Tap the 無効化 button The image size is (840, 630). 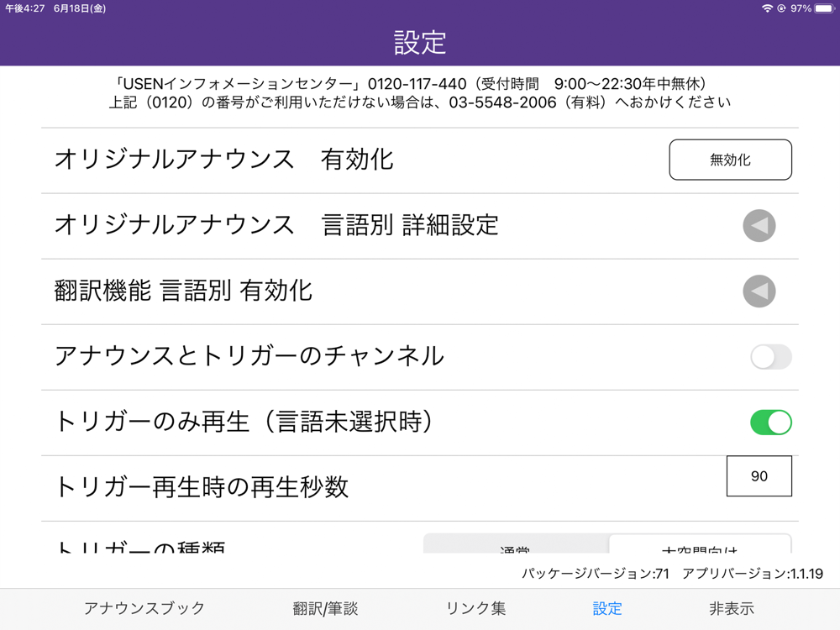(730, 160)
